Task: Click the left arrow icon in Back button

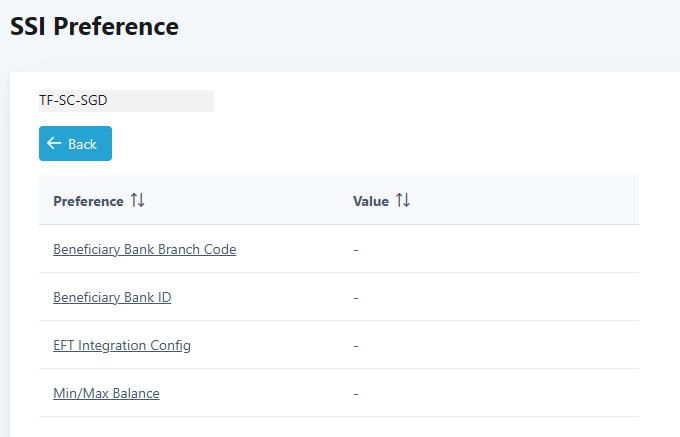Action: [x=54, y=144]
